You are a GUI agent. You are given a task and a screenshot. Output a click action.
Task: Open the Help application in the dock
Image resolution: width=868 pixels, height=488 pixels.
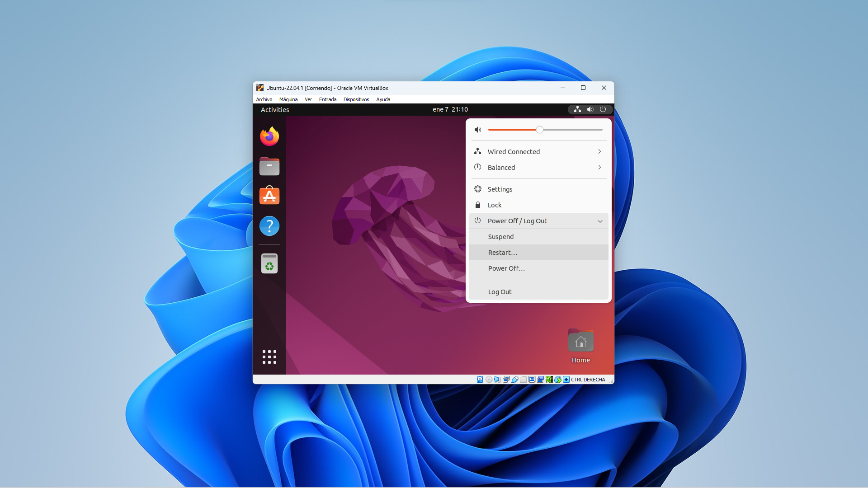(269, 226)
